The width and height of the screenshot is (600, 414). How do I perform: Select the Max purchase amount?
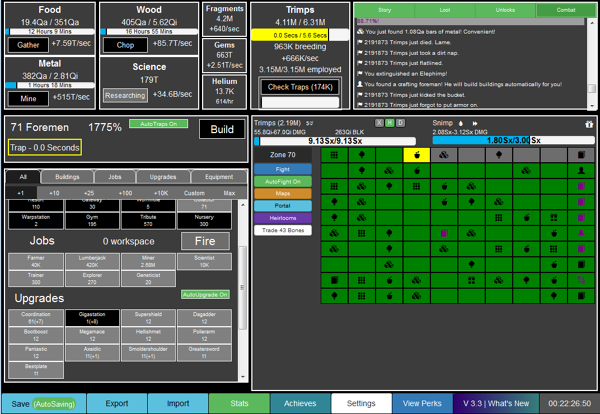229,191
